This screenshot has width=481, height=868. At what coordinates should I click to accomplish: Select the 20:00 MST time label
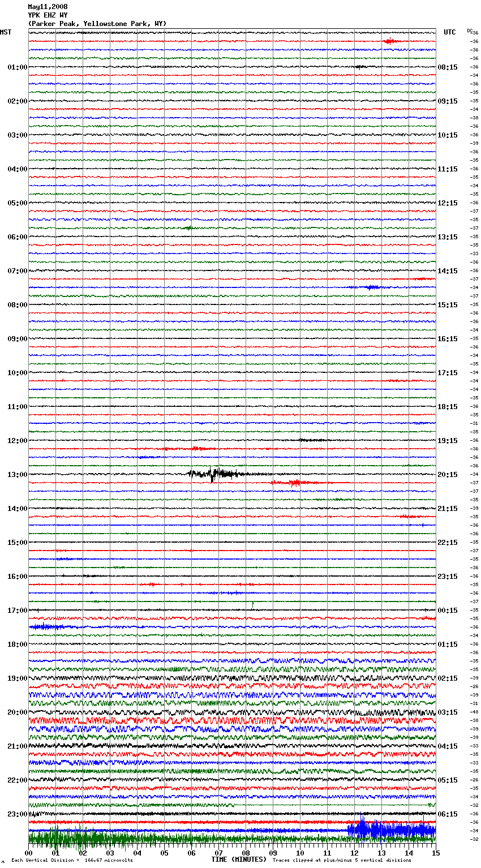tap(18, 712)
